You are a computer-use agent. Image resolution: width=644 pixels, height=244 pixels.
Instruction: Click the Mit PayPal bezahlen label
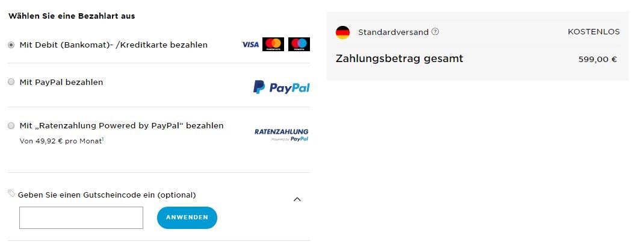click(61, 83)
